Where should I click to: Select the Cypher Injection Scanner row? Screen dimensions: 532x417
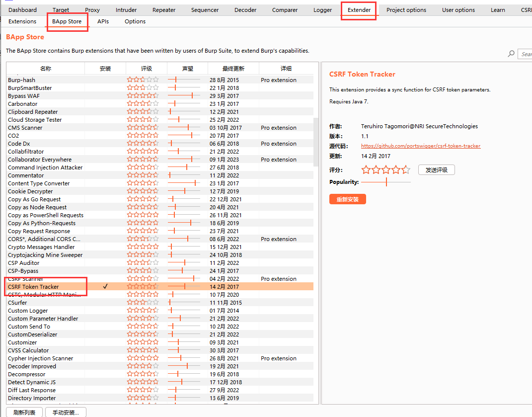(x=160, y=358)
